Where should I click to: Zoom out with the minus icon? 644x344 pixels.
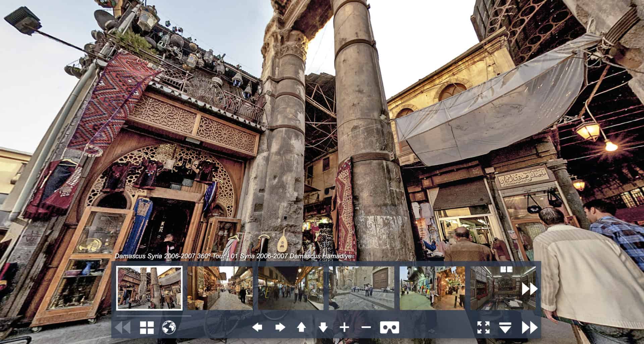pos(366,327)
